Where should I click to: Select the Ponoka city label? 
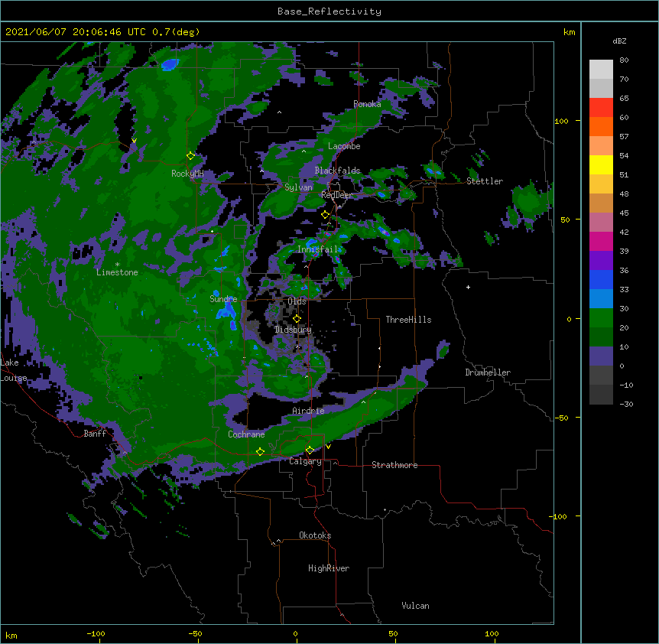(367, 104)
